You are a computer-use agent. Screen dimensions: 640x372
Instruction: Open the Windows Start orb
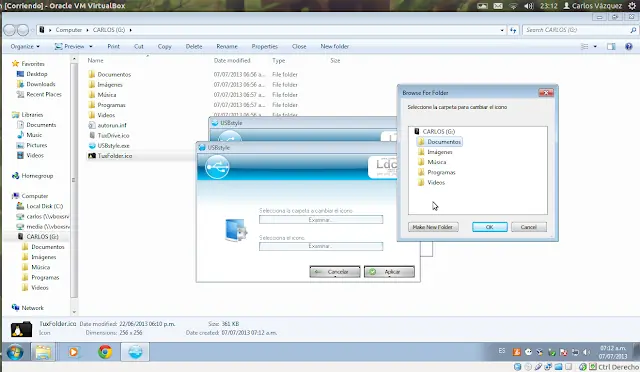click(15, 352)
